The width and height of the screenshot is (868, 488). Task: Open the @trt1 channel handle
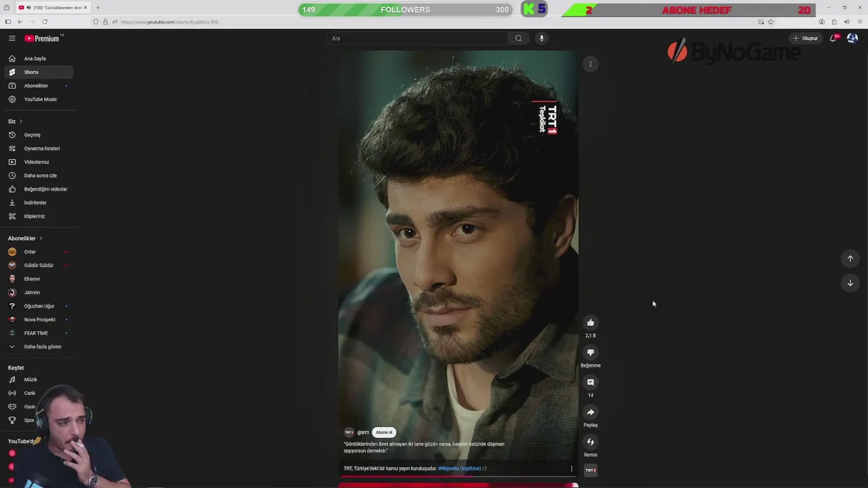tap(363, 432)
